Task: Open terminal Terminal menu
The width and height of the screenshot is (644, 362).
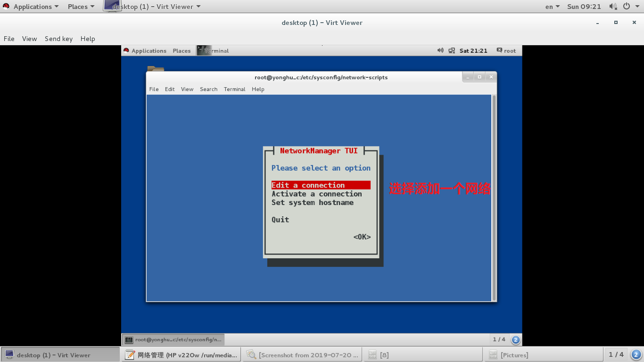Action: (234, 89)
